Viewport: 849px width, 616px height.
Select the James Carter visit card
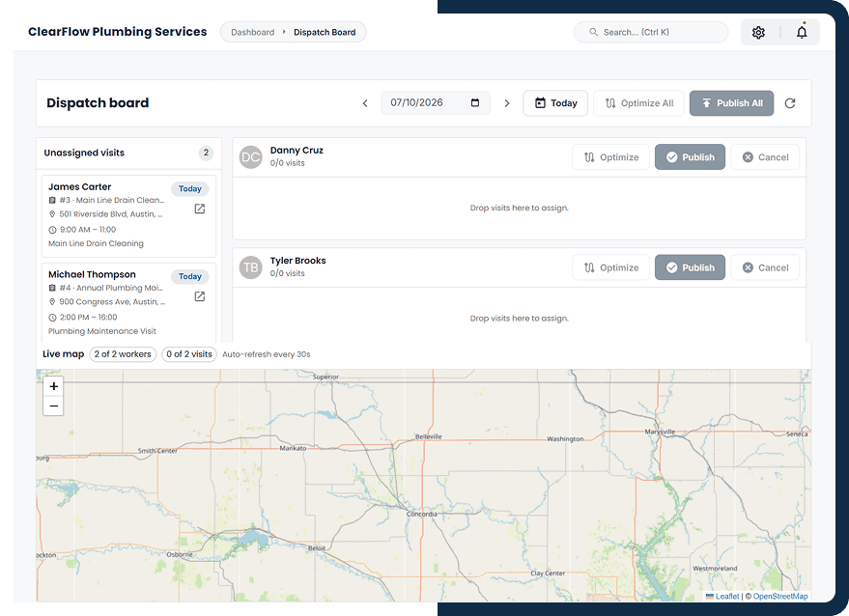[128, 216]
